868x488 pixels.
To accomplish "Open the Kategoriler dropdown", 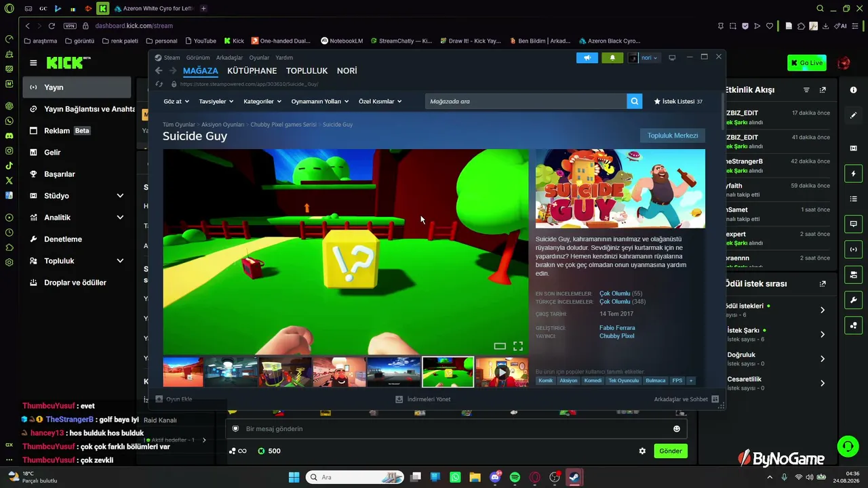I will point(262,102).
